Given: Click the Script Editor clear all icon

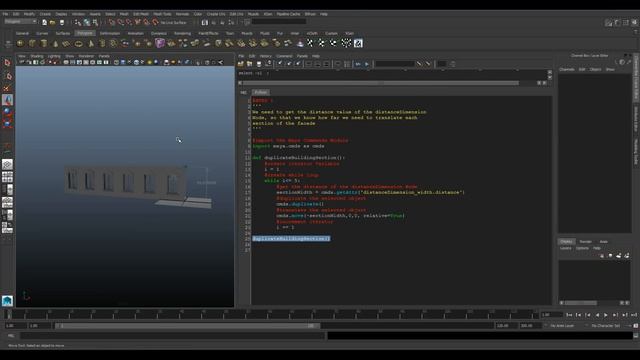Looking at the screenshot, I should coord(298,64).
